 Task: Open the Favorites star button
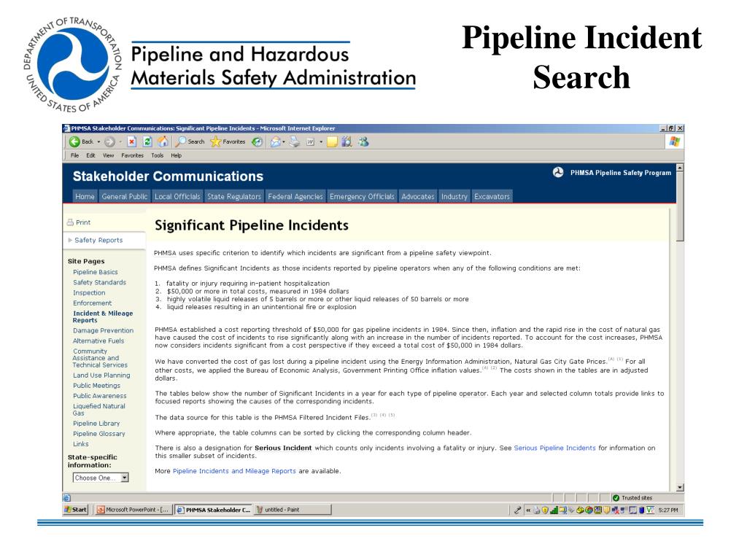coord(228,142)
